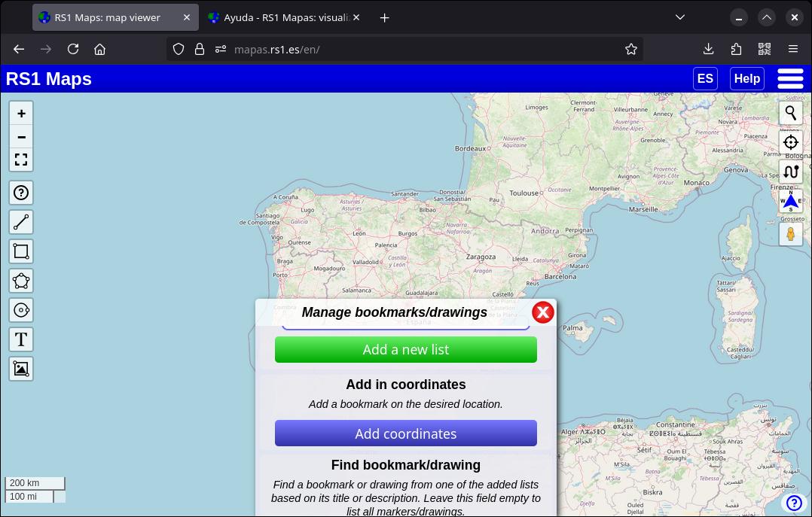This screenshot has height=517, width=812.
Task: Click the Marseille label on the map
Action: (643, 210)
